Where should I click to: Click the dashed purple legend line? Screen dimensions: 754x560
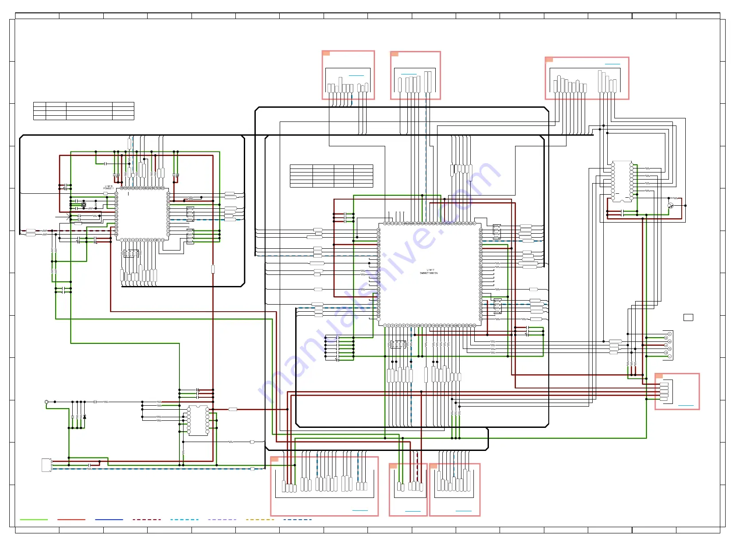[222, 520]
